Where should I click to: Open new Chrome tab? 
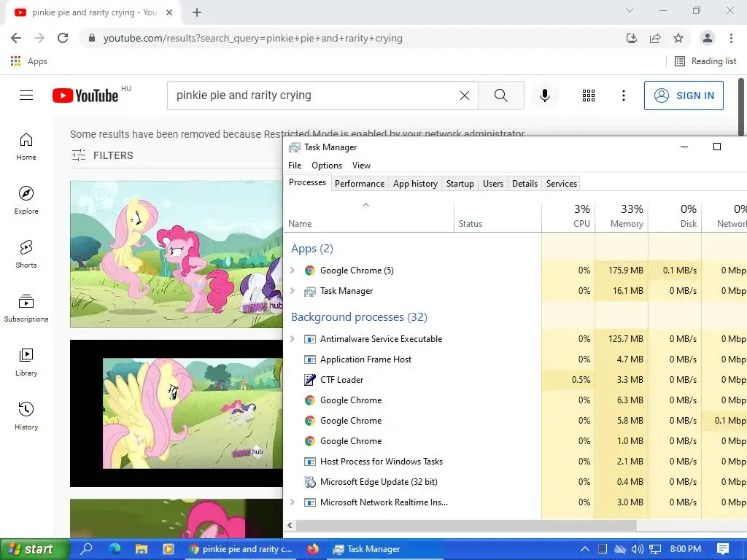pyautogui.click(x=197, y=12)
